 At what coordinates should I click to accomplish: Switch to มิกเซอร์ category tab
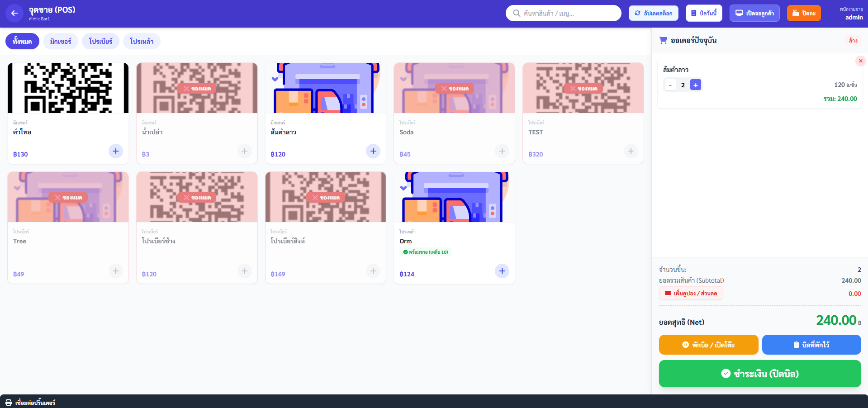pyautogui.click(x=61, y=41)
